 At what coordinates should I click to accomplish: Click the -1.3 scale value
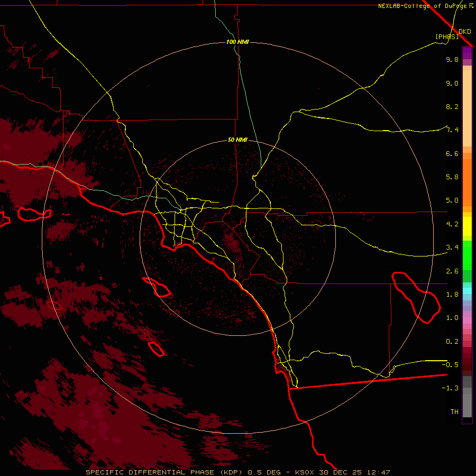point(450,388)
